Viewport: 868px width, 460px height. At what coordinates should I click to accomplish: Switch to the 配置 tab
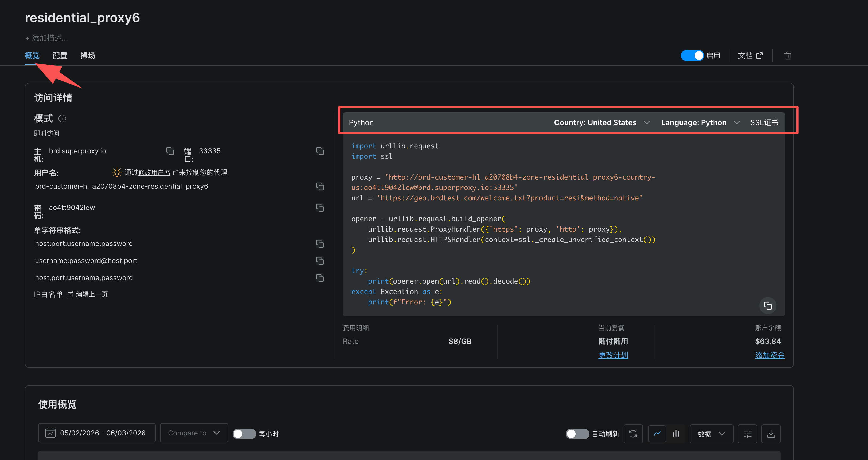pyautogui.click(x=60, y=55)
